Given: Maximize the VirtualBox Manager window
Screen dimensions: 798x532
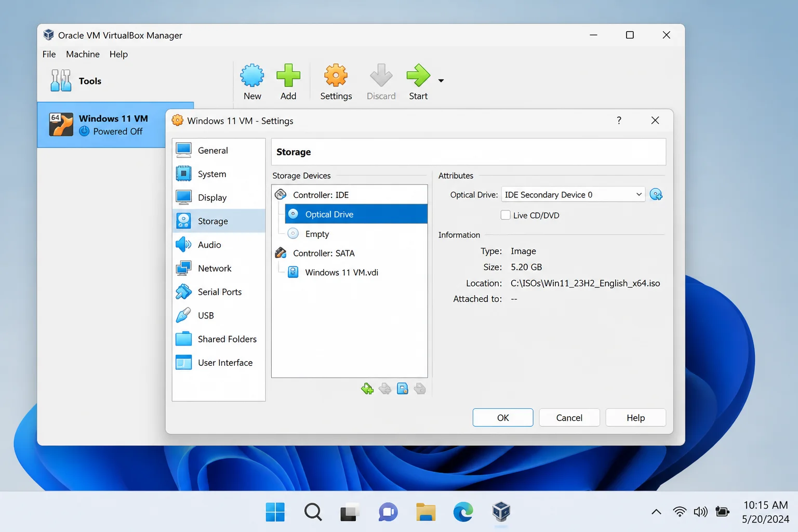Looking at the screenshot, I should [x=630, y=35].
